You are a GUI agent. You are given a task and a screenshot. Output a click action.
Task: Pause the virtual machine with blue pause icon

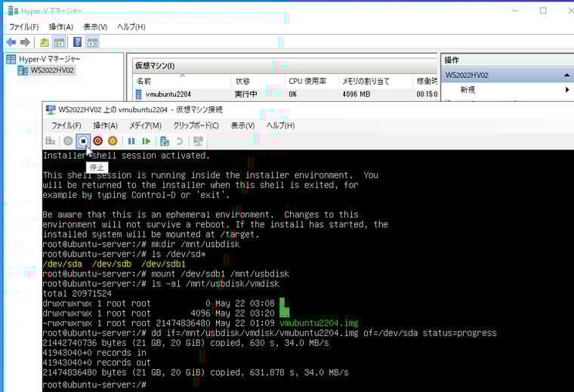[x=131, y=141]
